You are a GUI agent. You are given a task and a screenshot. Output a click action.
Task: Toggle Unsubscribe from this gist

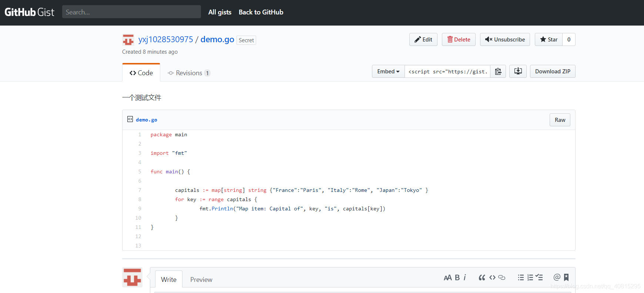click(x=505, y=40)
